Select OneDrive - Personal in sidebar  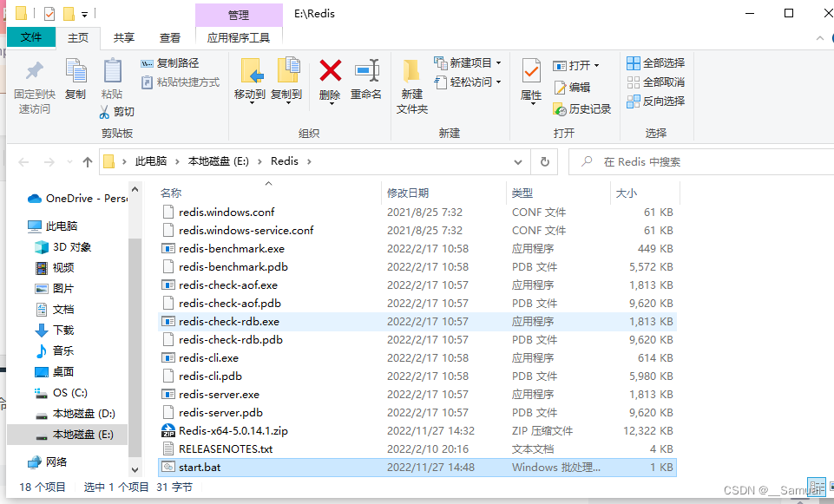tap(77, 199)
